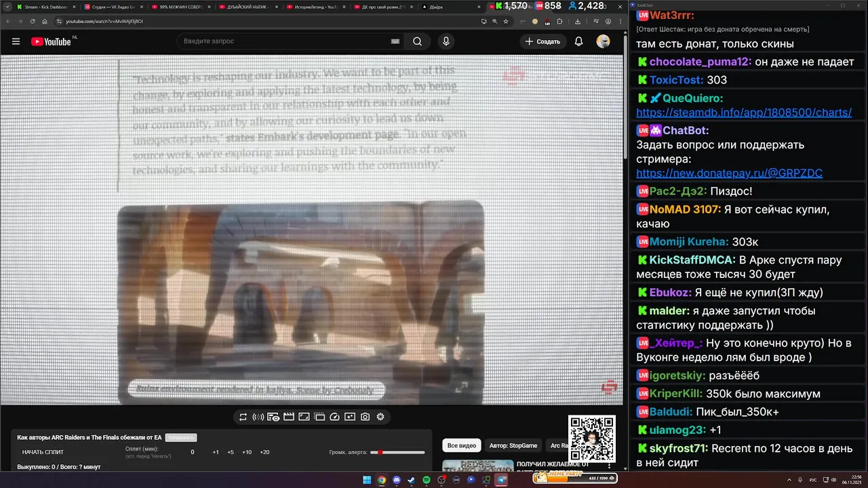Image resolution: width=868 pixels, height=488 pixels.
Task: Click the YouTube search magnifier button
Action: point(418,41)
